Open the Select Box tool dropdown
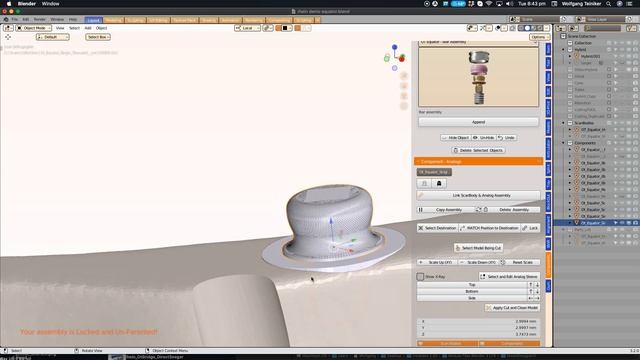Screen dimensions: 640x360 click(x=98, y=37)
